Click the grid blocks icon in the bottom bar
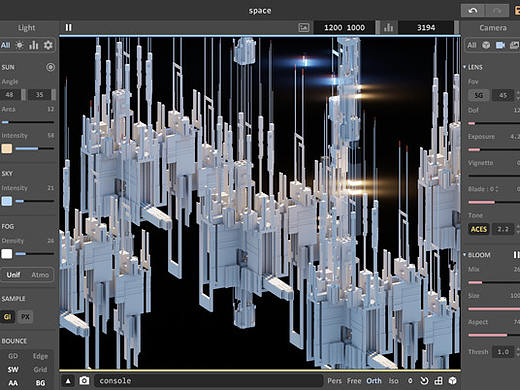Screen dimensions: 520x390 pos(438,381)
